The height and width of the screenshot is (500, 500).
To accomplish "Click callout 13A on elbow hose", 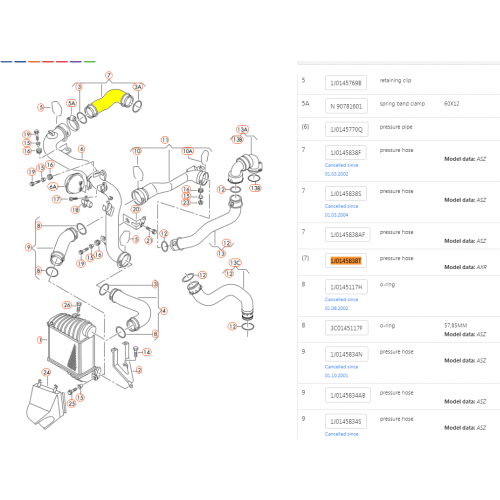I will tap(242, 129).
